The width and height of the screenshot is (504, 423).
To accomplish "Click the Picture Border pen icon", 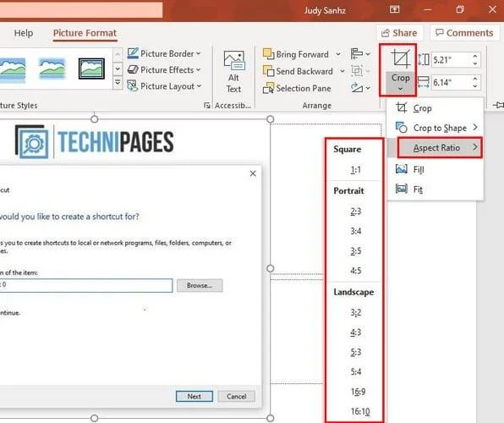I will point(133,53).
